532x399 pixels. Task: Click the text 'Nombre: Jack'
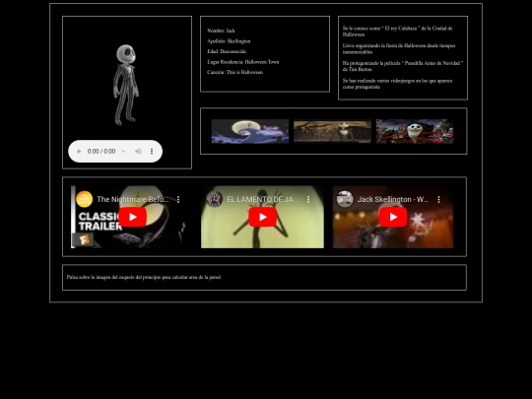tap(222, 31)
